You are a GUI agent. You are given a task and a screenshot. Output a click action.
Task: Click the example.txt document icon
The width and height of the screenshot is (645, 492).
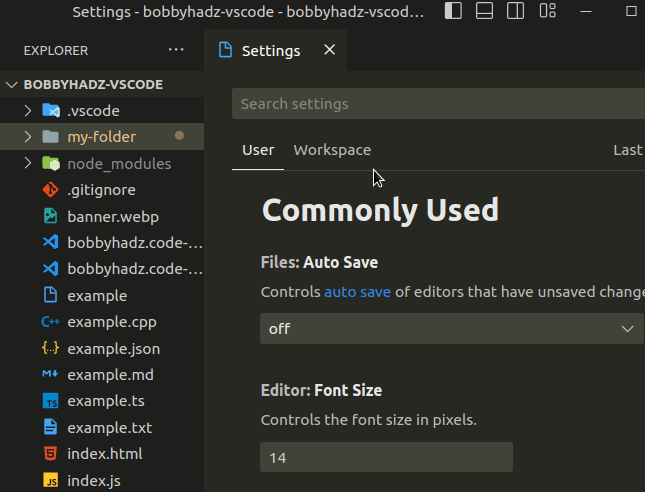coord(51,427)
